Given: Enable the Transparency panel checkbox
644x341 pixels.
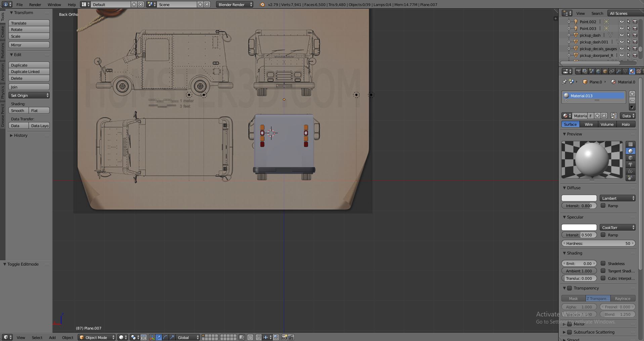Looking at the screenshot, I should click(569, 288).
